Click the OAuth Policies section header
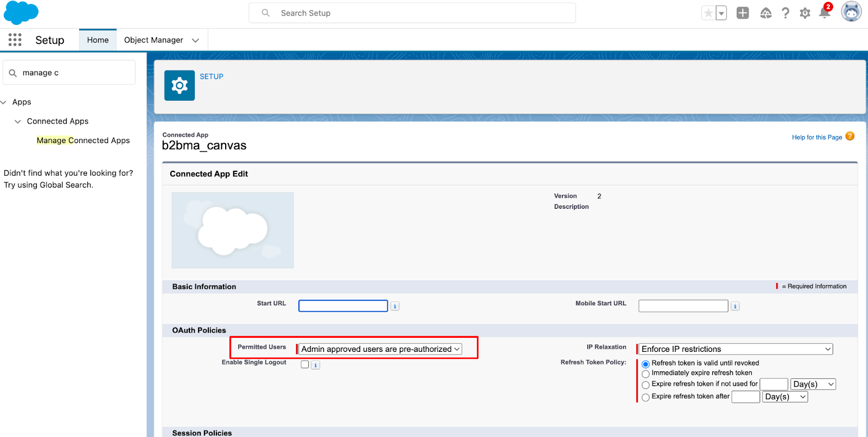 point(199,330)
